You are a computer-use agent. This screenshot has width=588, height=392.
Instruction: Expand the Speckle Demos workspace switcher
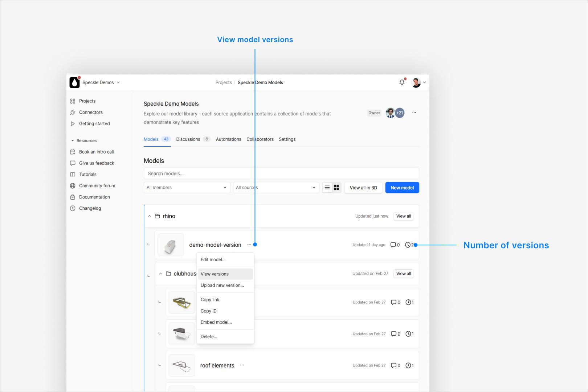pyautogui.click(x=118, y=82)
